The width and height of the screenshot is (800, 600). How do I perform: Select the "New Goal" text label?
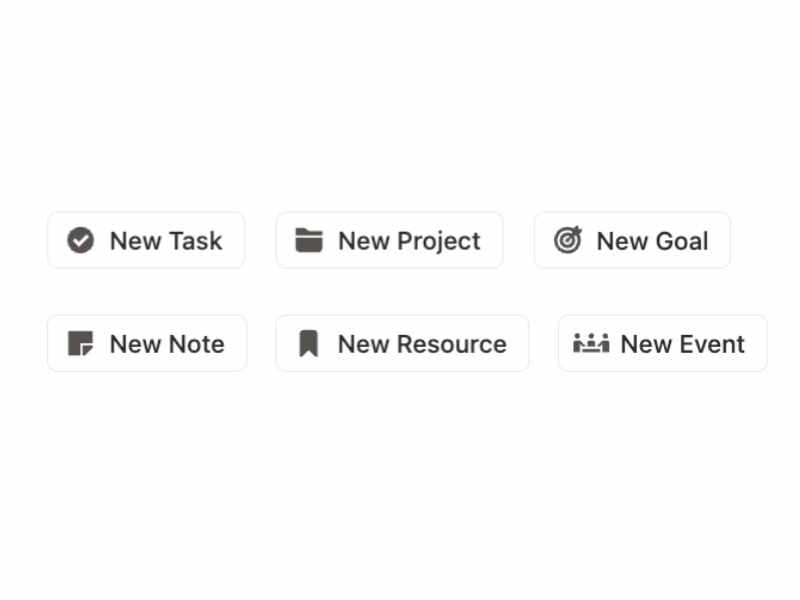tap(652, 241)
